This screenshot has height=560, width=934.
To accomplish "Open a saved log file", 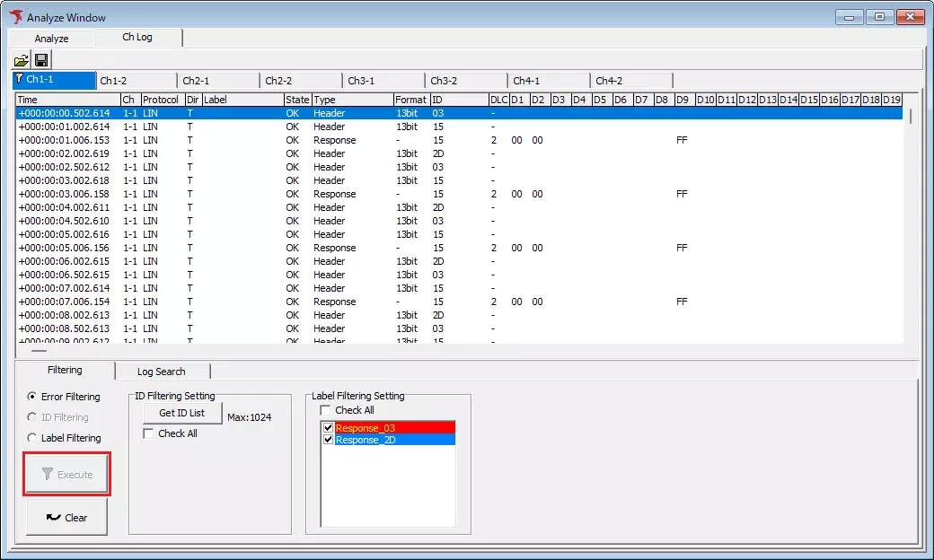I will (21, 59).
